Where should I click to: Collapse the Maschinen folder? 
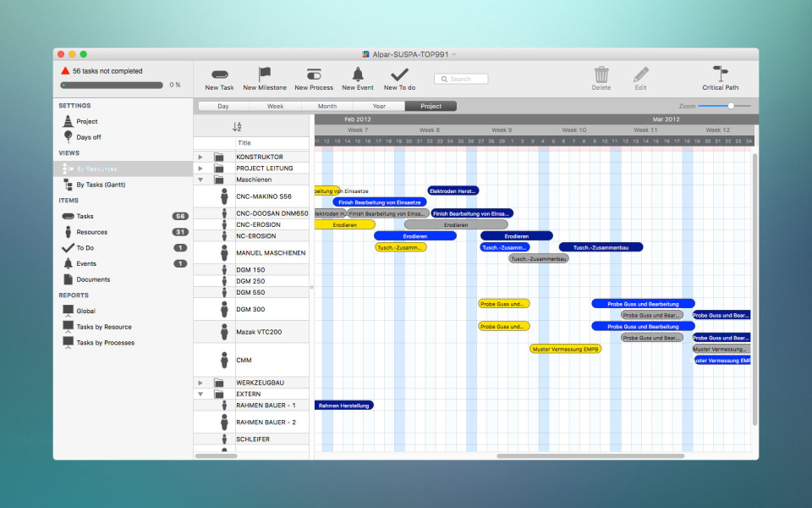click(x=200, y=179)
